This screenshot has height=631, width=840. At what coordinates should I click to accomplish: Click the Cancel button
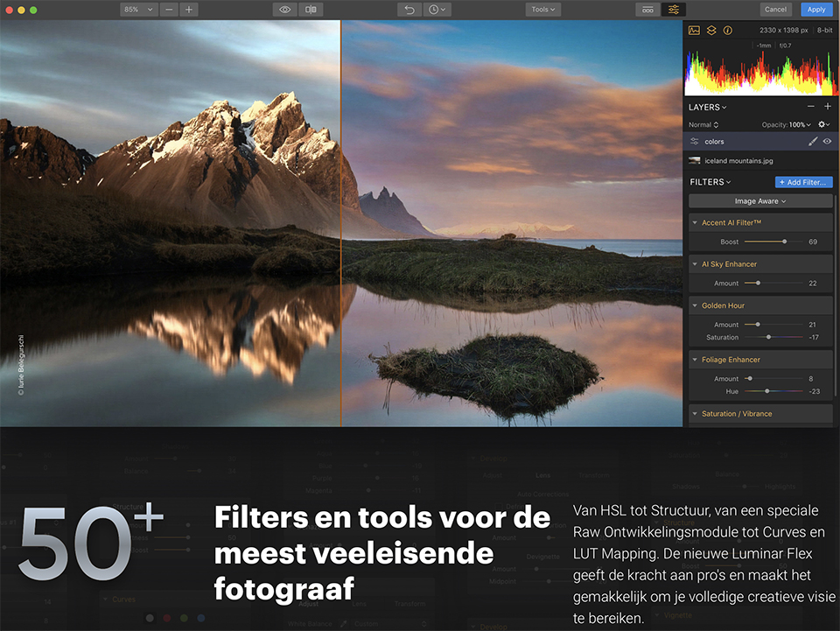[x=775, y=10]
